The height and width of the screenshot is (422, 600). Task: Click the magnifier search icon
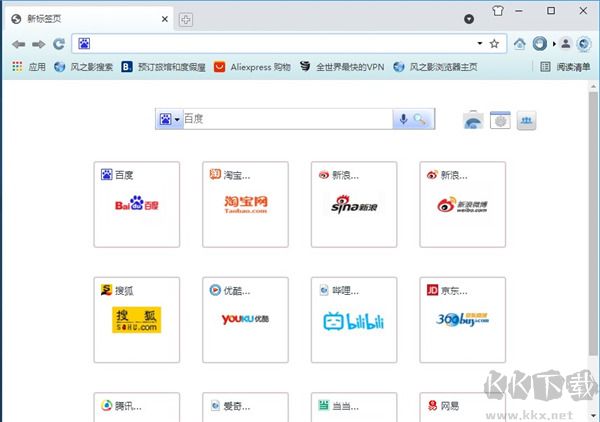(x=421, y=119)
